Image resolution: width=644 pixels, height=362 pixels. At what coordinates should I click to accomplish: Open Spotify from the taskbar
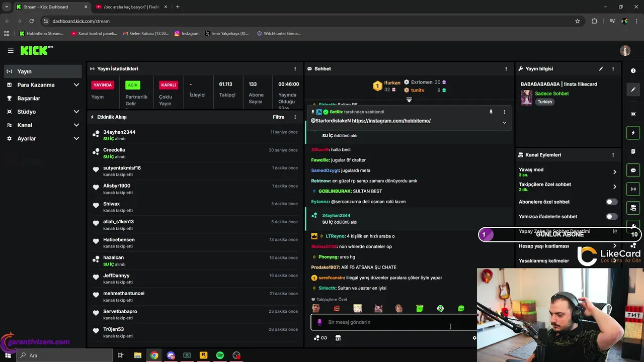[220, 355]
